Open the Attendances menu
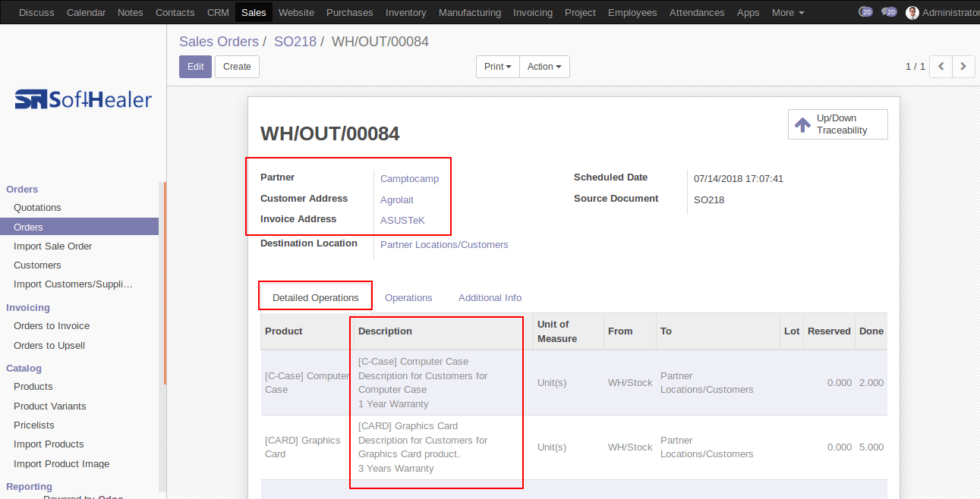This screenshot has height=499, width=980. [x=697, y=12]
